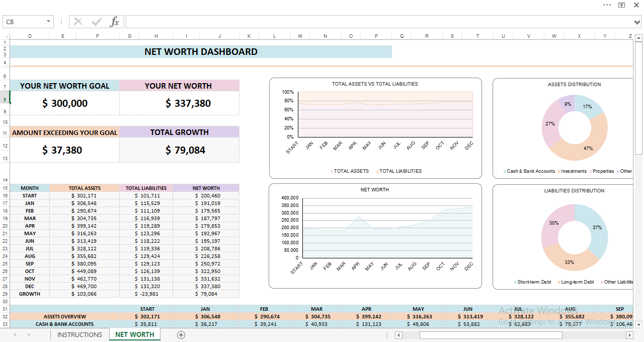Open the ellipsis (more options) icon top right
The width and height of the screenshot is (644, 342).
tap(607, 5)
